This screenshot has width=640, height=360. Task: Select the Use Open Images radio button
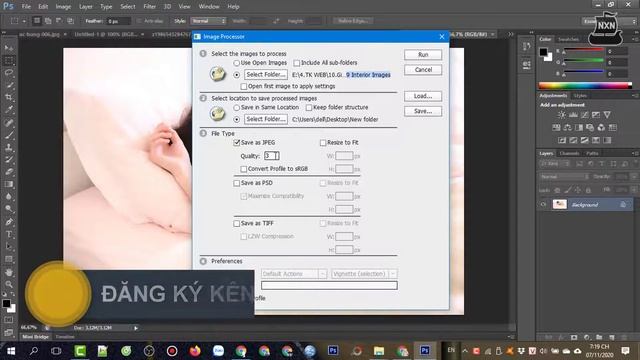(236, 63)
